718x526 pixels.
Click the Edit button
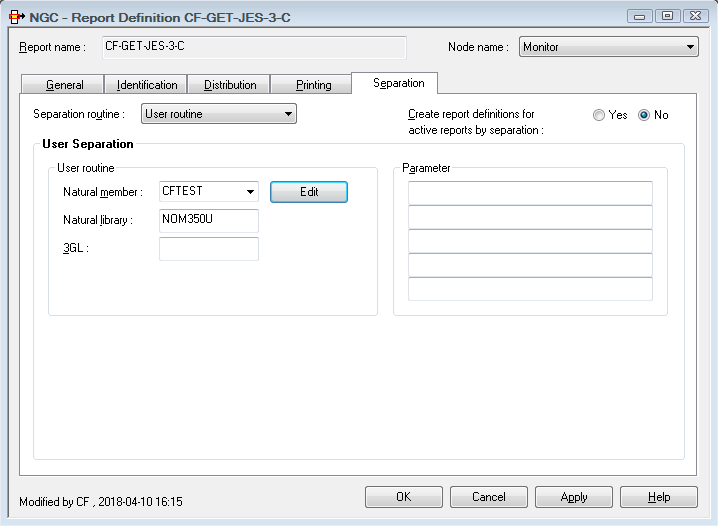pos(309,192)
